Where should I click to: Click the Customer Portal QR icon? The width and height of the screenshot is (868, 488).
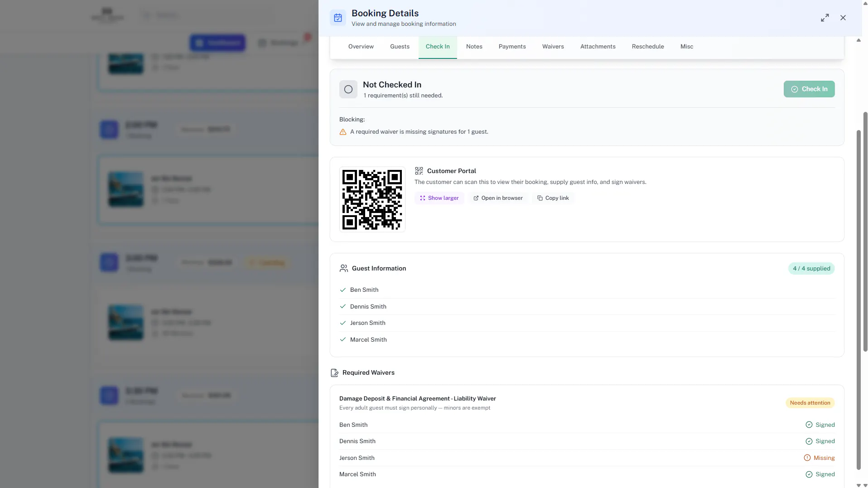[419, 171]
